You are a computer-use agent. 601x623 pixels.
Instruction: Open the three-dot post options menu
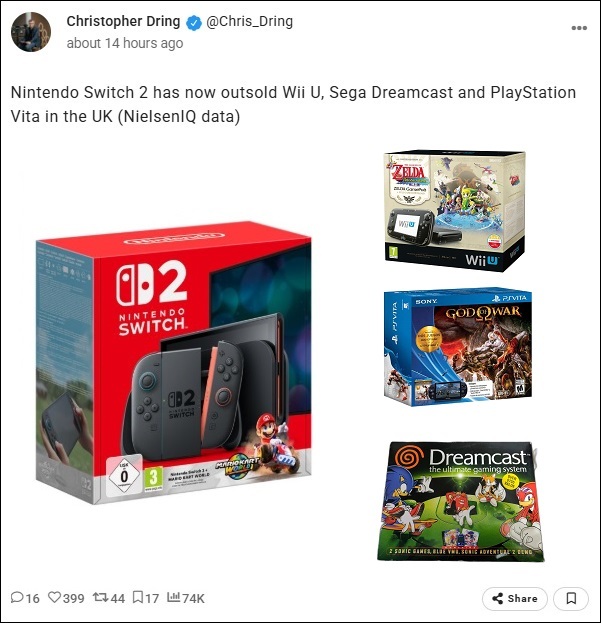coord(579,28)
